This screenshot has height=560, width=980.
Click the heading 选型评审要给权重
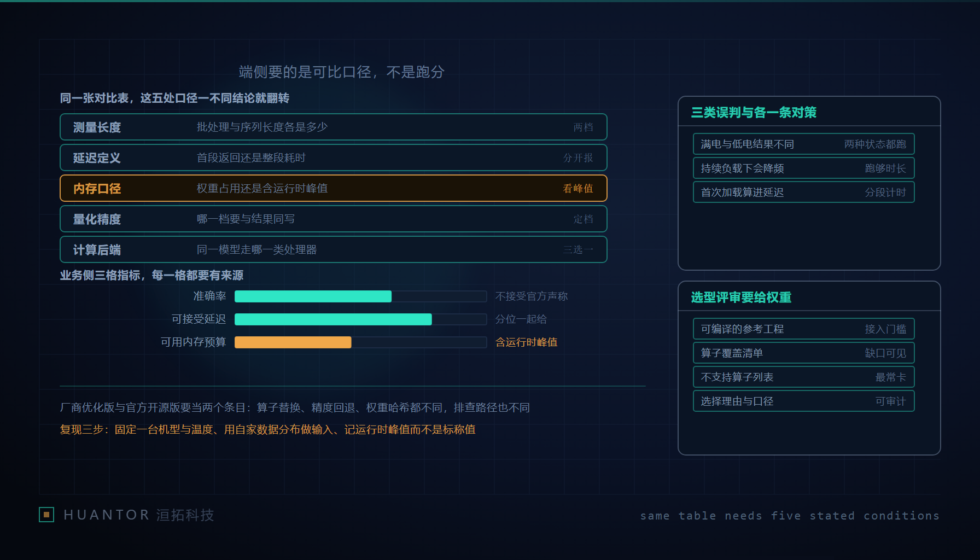pos(741,297)
